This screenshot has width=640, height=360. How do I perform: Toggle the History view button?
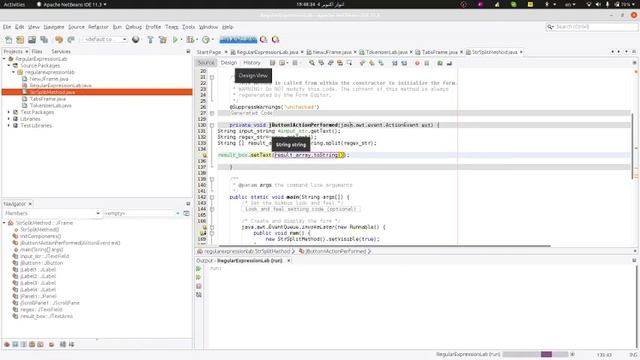pyautogui.click(x=252, y=63)
